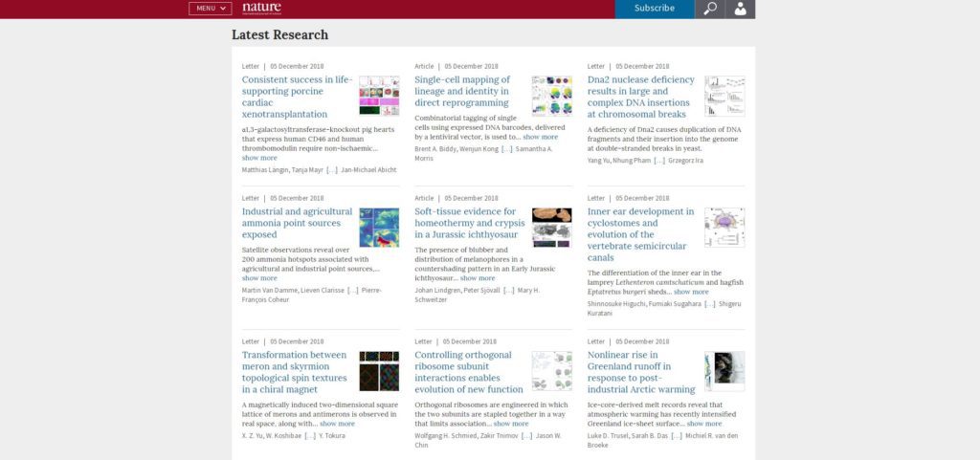Click the ichthyosaur article thumbnail

point(551,228)
